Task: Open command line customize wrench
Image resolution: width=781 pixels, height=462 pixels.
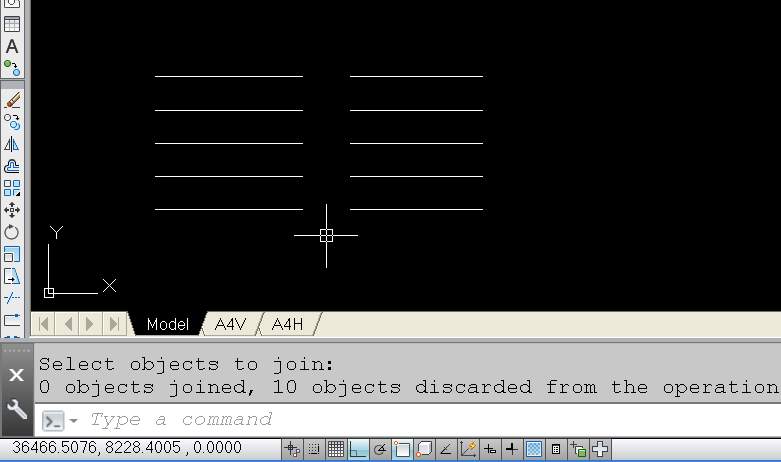Action: pos(16,409)
